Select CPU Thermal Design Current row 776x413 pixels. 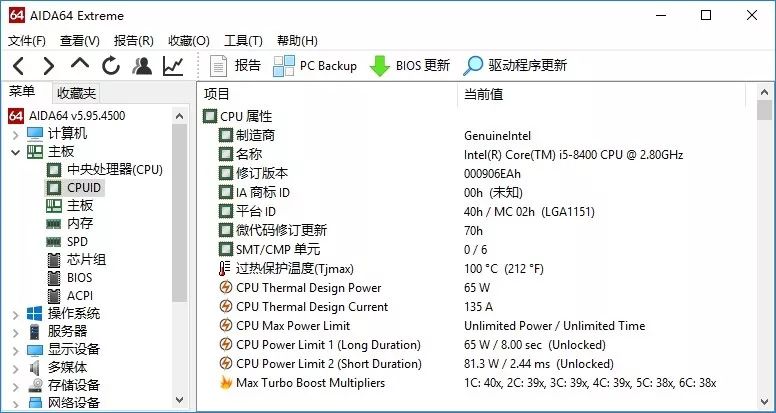pos(478,307)
